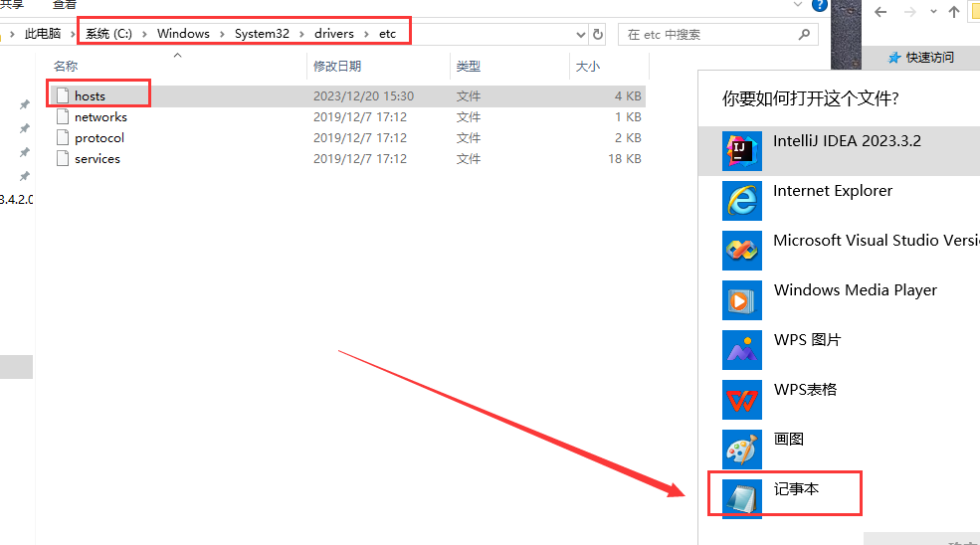Image resolution: width=980 pixels, height=545 pixels.
Task: Click etc breadcrumb in address bar
Action: (x=387, y=34)
